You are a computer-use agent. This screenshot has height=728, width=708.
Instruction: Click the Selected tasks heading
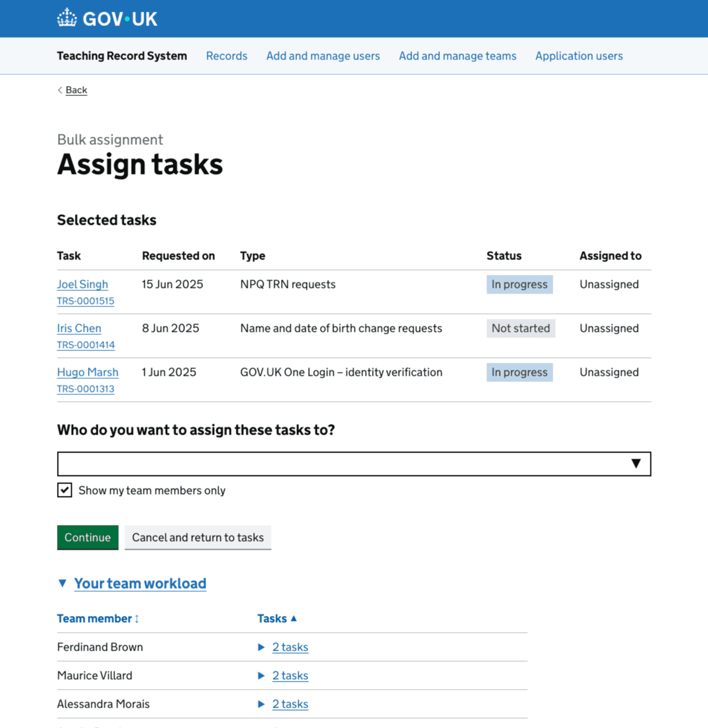pyautogui.click(x=107, y=220)
